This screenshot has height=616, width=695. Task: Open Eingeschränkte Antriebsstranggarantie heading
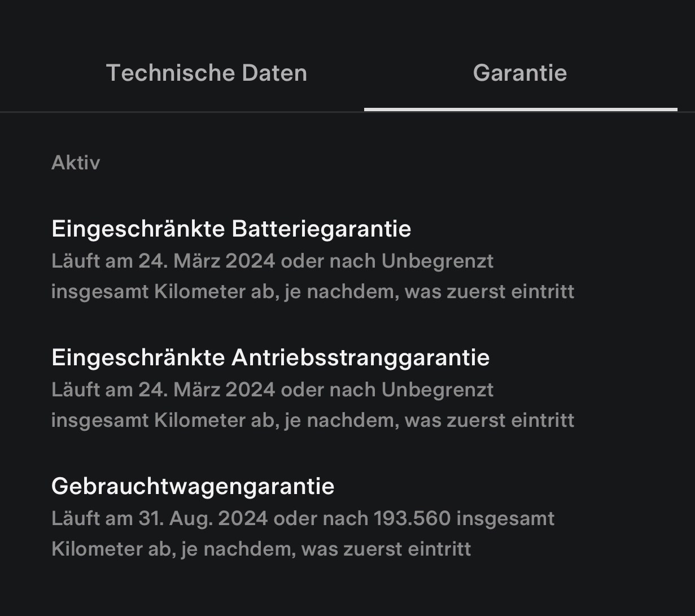click(270, 357)
